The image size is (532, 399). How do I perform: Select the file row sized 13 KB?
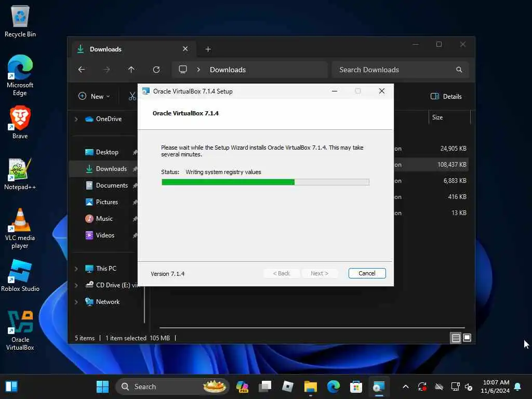[x=431, y=212]
